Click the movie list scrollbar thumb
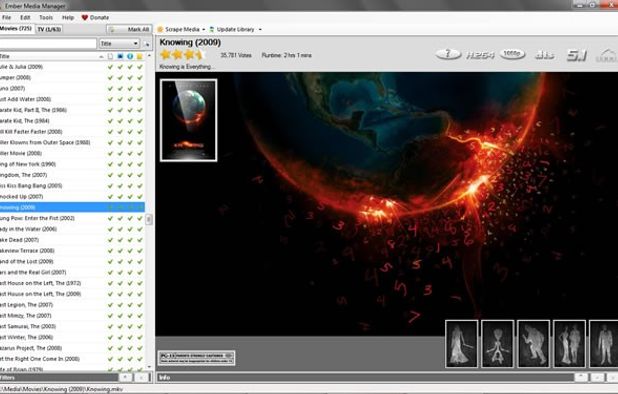 pyautogui.click(x=149, y=219)
